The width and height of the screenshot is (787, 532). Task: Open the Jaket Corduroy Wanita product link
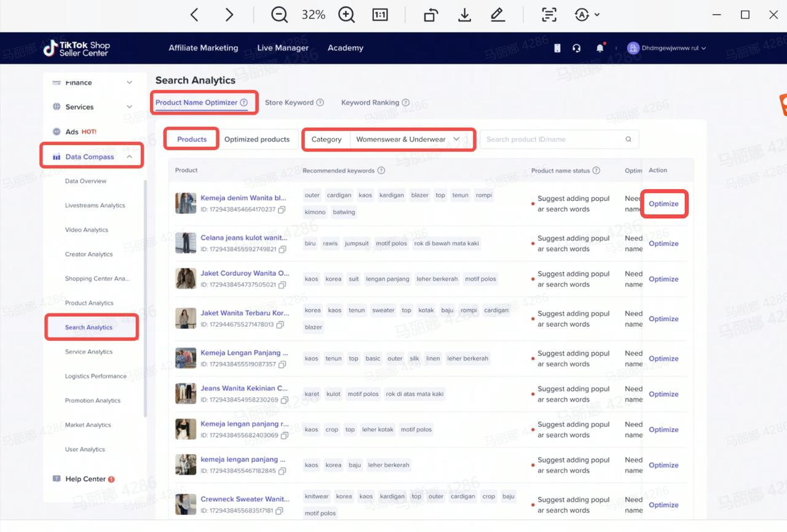(x=245, y=273)
